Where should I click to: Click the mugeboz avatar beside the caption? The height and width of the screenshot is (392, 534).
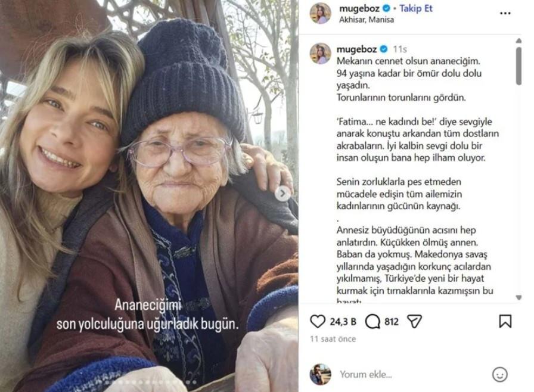click(x=321, y=54)
